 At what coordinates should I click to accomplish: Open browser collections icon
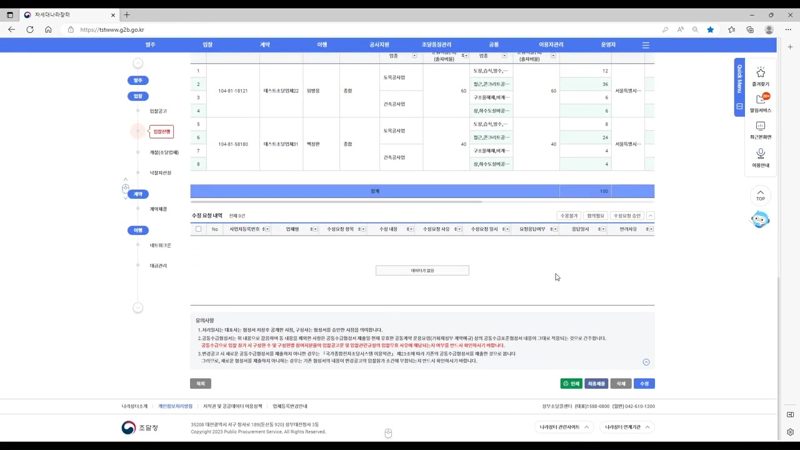click(x=749, y=30)
